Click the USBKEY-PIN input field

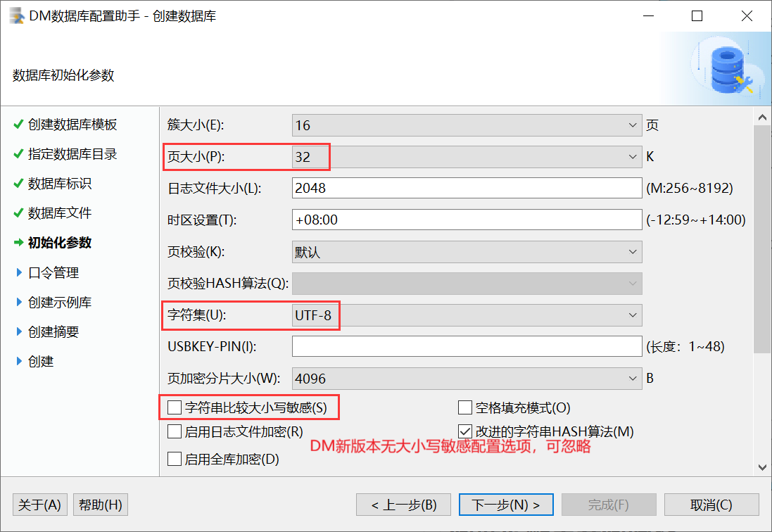point(467,346)
